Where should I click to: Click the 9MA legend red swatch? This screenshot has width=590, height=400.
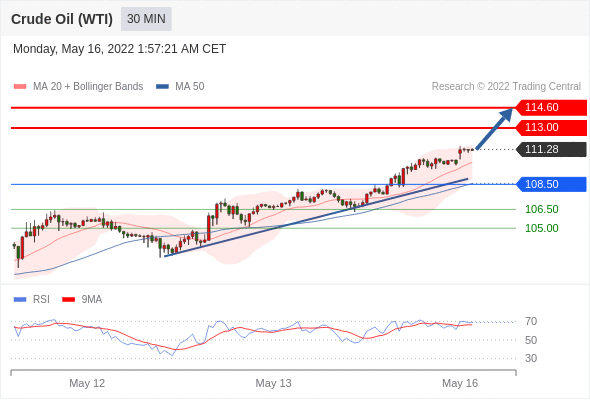pos(68,300)
